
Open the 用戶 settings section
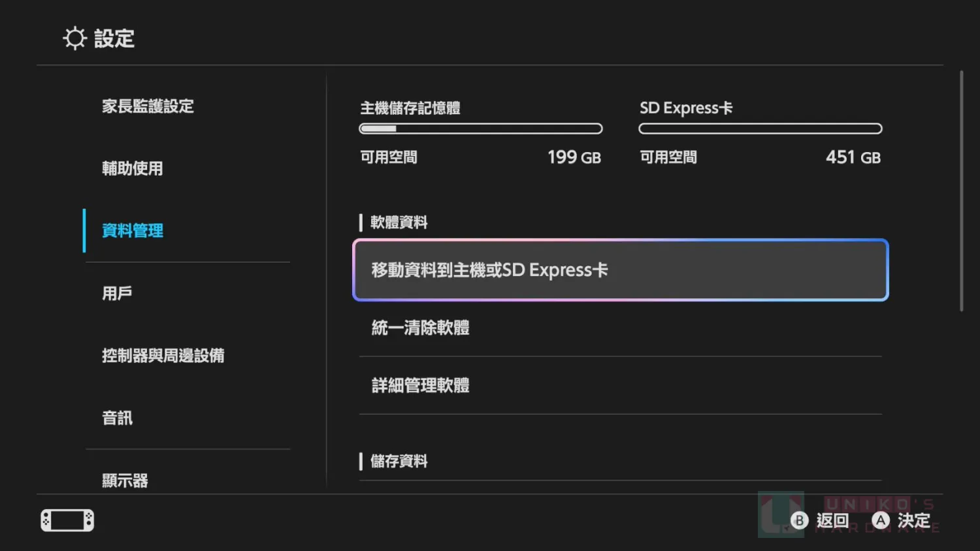(x=118, y=293)
